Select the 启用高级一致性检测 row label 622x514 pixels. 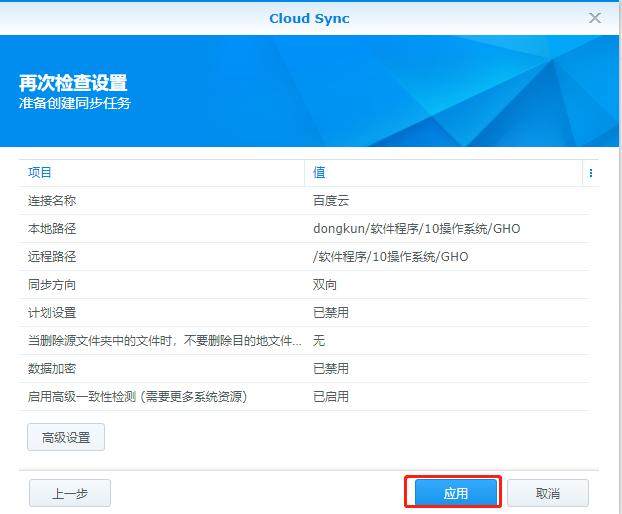(137, 396)
